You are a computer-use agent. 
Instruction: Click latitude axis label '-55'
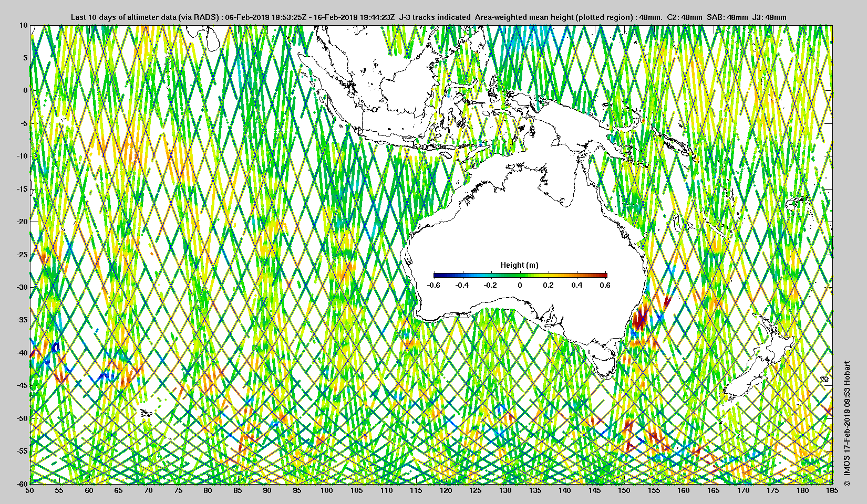pyautogui.click(x=22, y=451)
